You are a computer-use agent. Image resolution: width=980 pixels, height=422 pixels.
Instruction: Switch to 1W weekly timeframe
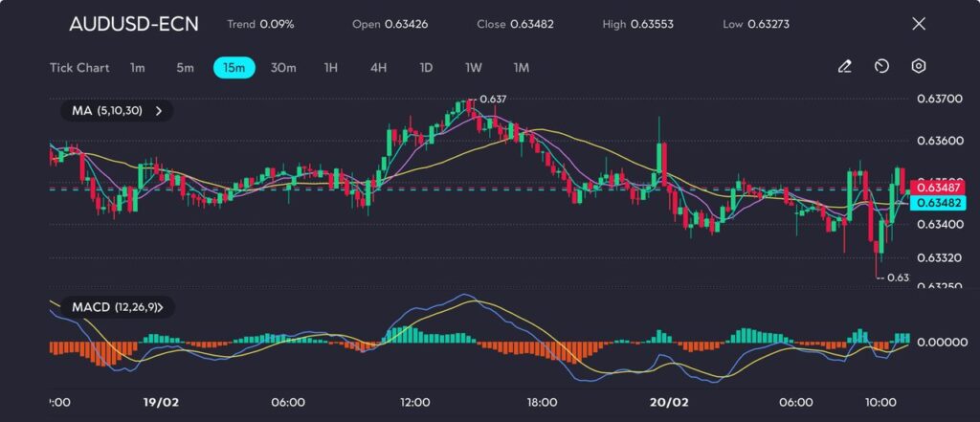474,68
